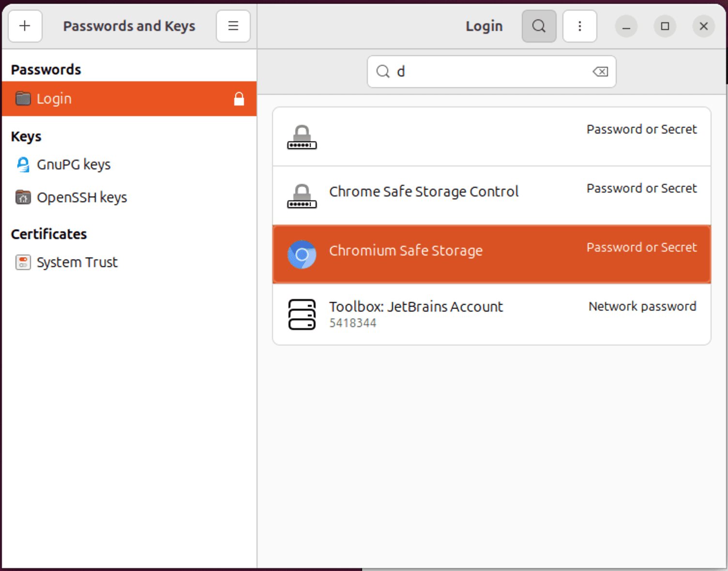Click the OpenSSH keys home-folder icon
This screenshot has height=571, width=728.
click(23, 197)
